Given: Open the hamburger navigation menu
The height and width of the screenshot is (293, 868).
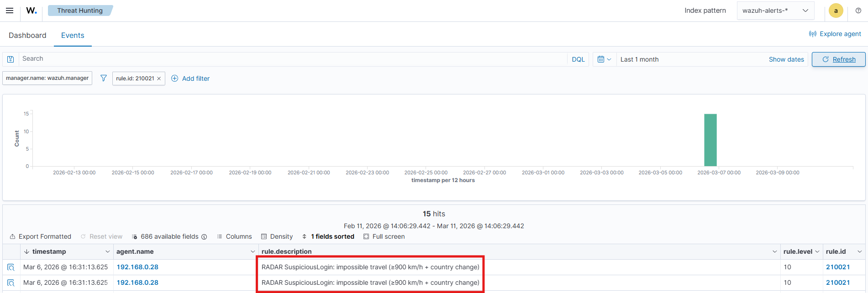Looking at the screenshot, I should coord(10,10).
